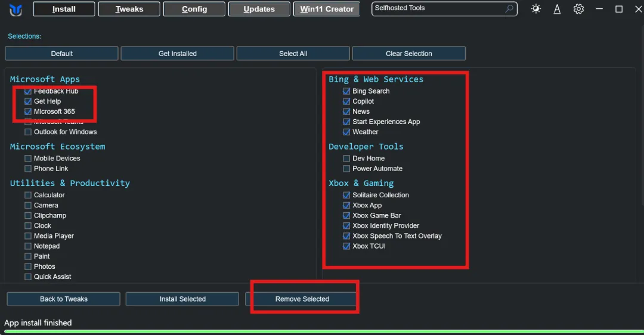644x335 pixels.
Task: Uncheck the Weather checkbox
Action: pos(346,132)
